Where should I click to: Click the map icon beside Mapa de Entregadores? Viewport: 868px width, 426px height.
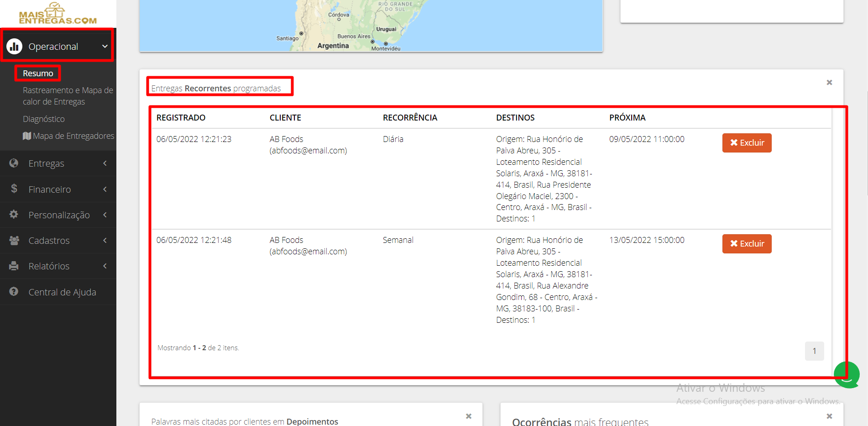tap(27, 136)
